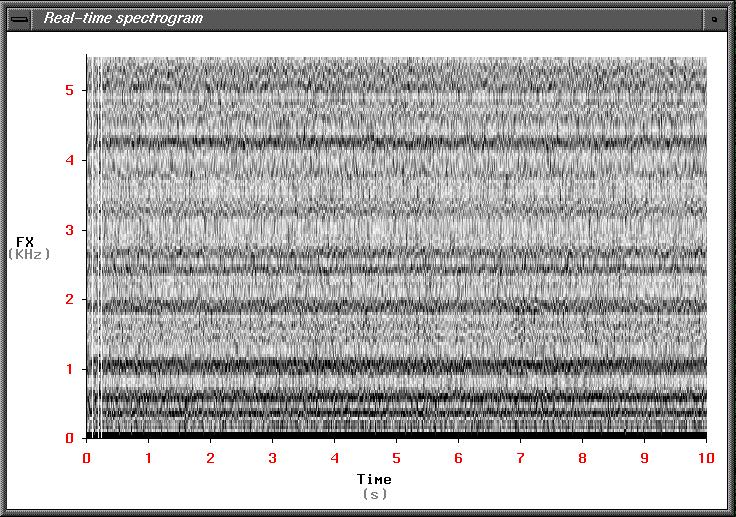The image size is (736, 517).
Task: Click the 10 second mark on time axis
Action: [706, 458]
